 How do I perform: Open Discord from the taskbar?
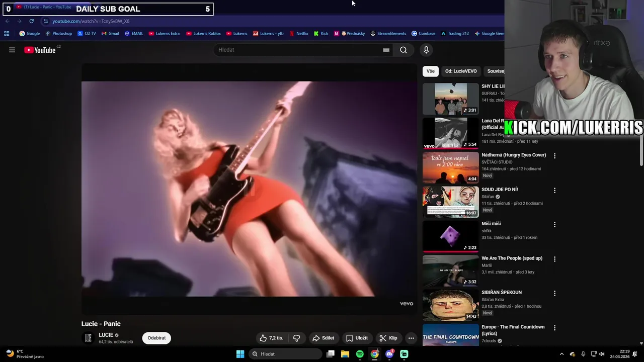(389, 354)
